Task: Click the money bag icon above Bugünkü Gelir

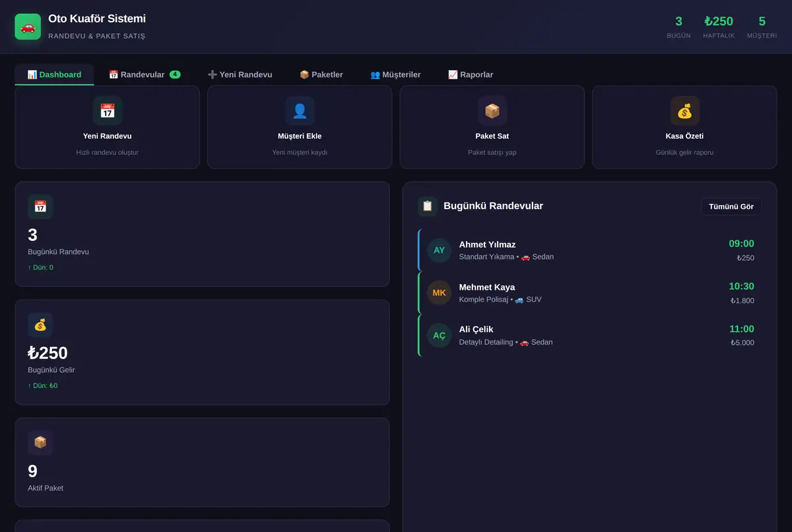Action: click(40, 325)
